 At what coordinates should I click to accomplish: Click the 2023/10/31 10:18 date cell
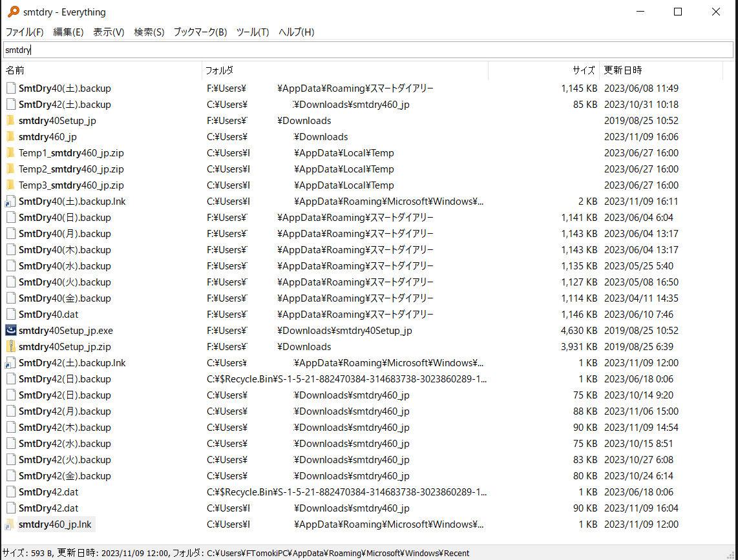tap(641, 105)
